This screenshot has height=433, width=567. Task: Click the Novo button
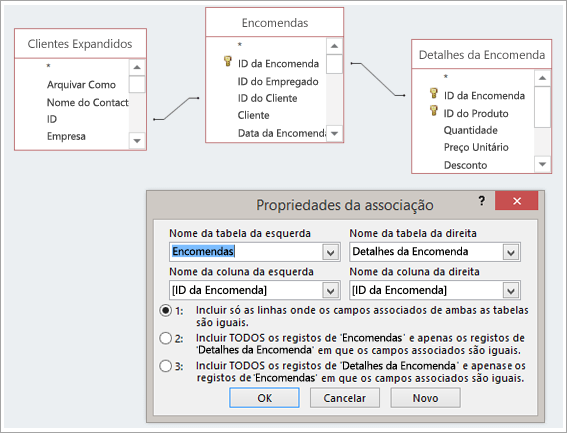click(425, 398)
